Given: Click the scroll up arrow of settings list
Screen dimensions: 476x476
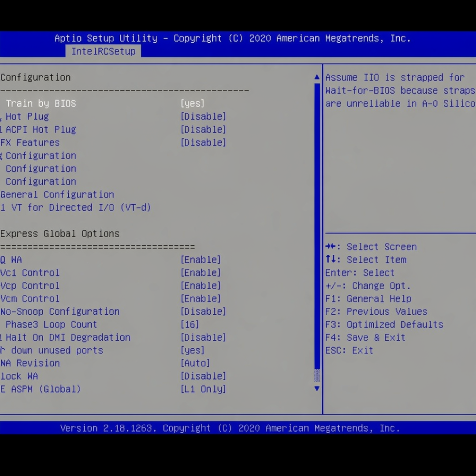Looking at the screenshot, I should click(x=317, y=77).
